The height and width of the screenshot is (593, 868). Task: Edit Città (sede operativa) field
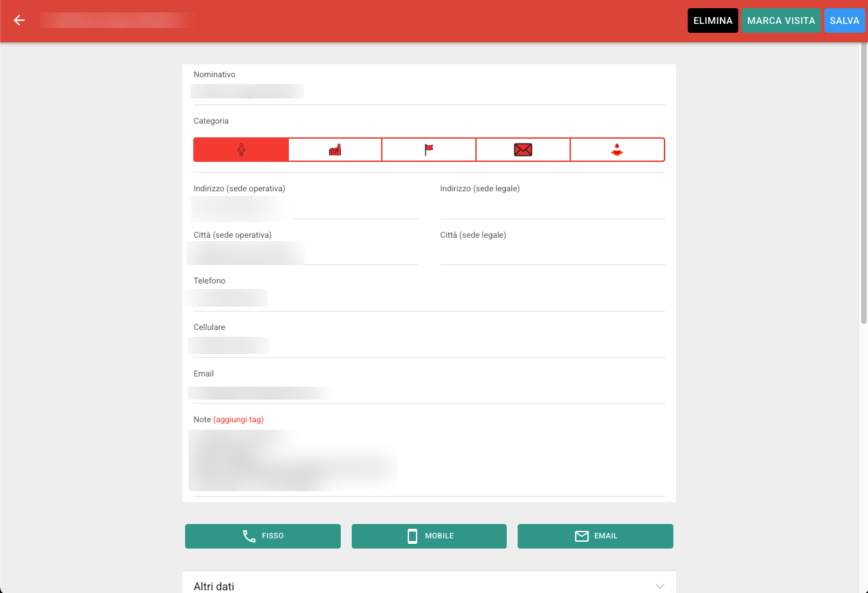click(306, 253)
